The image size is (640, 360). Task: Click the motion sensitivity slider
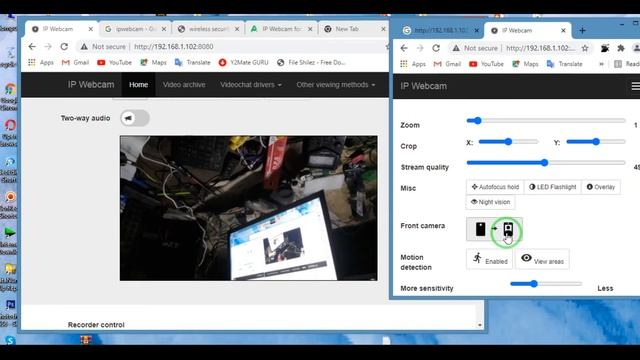tap(546, 284)
